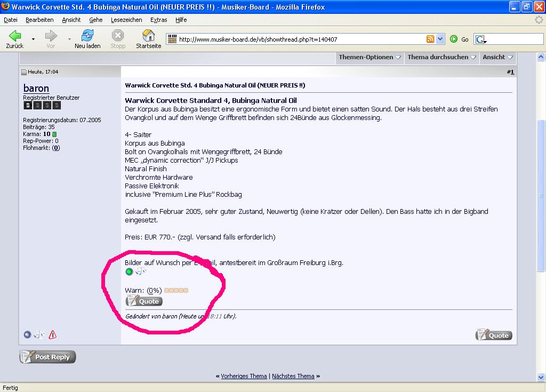Click the grey offline status dot in the sidebar

coord(27,334)
